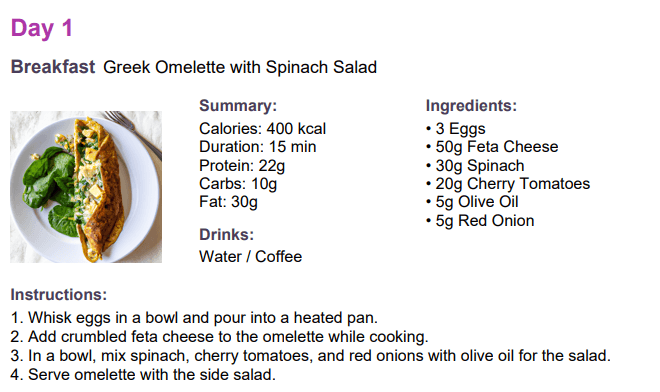Click instruction step 1 about whisking eggs
This screenshot has height=392, width=660.
(x=194, y=318)
